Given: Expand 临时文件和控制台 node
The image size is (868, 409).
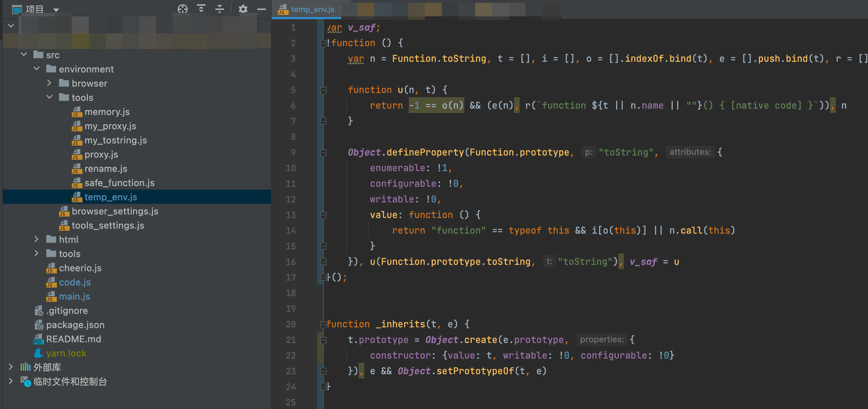Looking at the screenshot, I should (11, 381).
